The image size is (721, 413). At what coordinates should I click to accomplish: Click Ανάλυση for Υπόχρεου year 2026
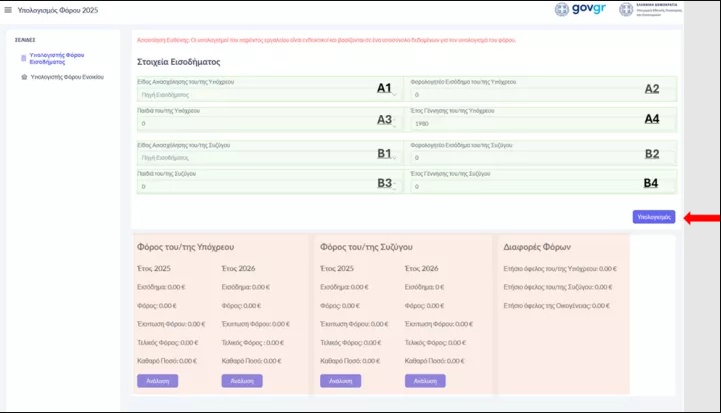pos(241,381)
